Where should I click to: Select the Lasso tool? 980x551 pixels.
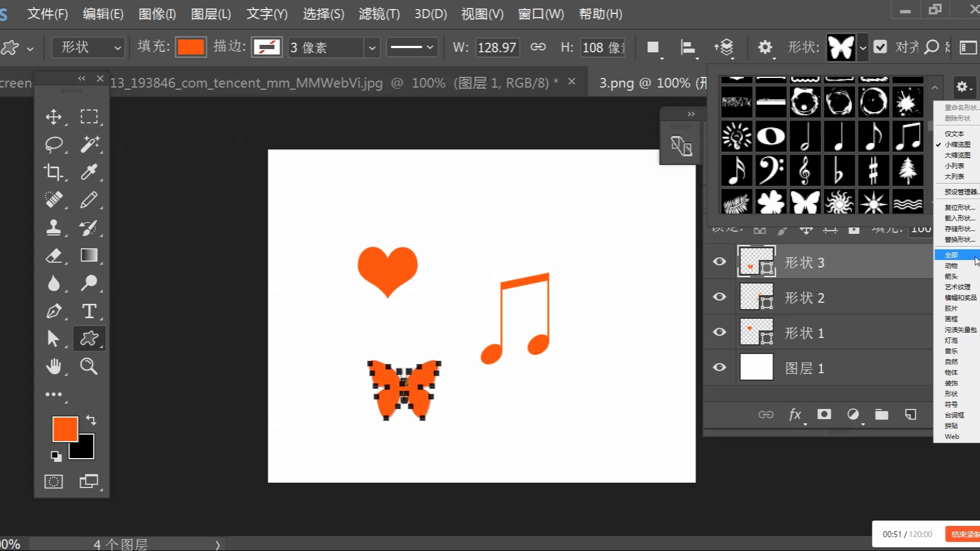click(53, 145)
